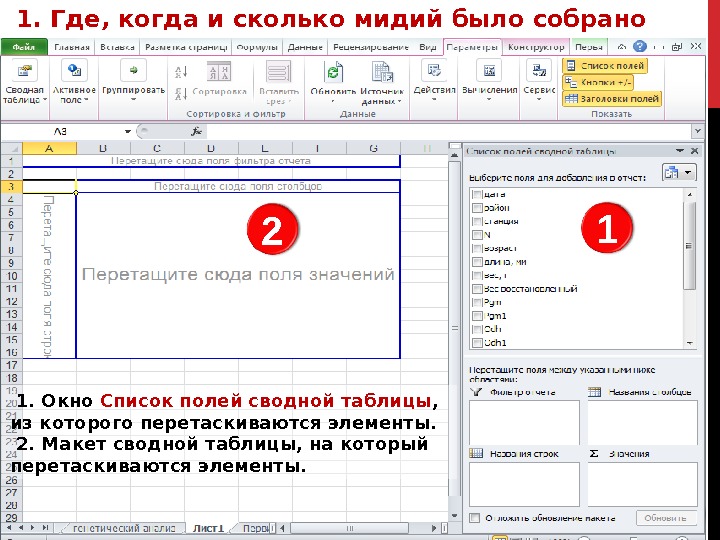Click the Вставить срез icon
720x540 pixels.
279,72
